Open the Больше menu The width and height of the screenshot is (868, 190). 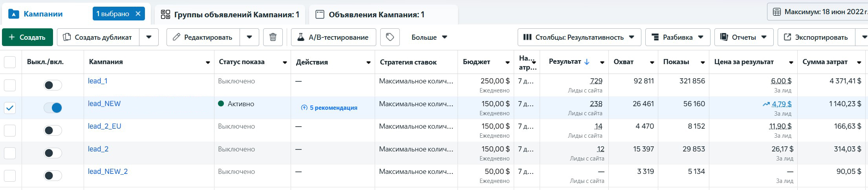[x=429, y=37]
